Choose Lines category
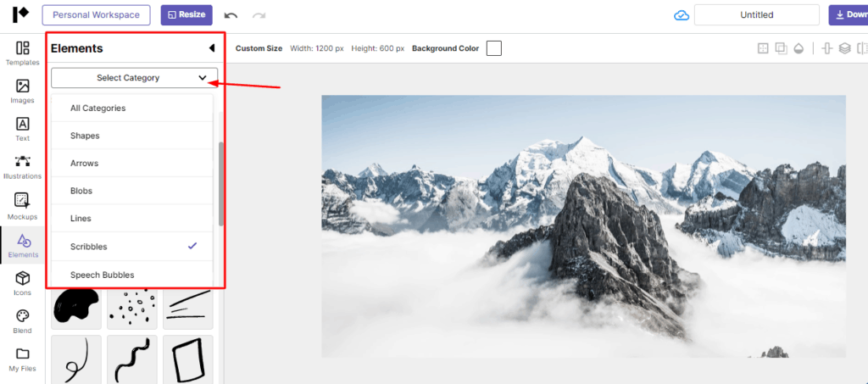Image resolution: width=868 pixels, height=384 pixels. click(131, 219)
